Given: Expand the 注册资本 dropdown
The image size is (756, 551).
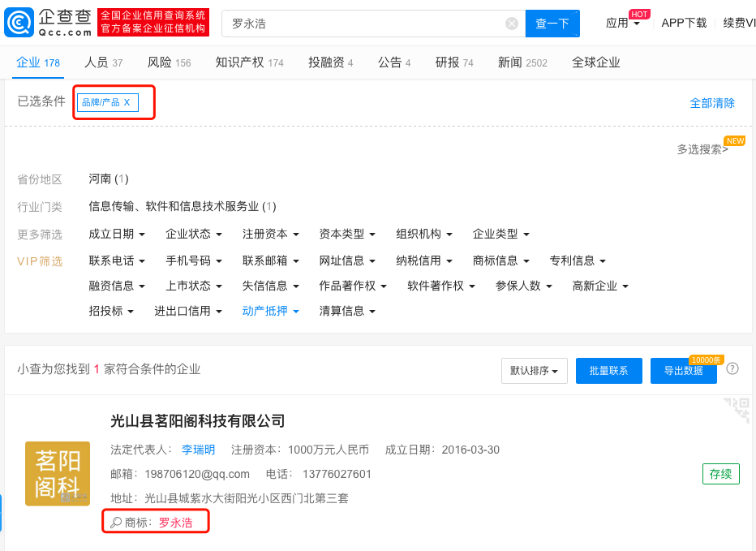Looking at the screenshot, I should [x=270, y=234].
